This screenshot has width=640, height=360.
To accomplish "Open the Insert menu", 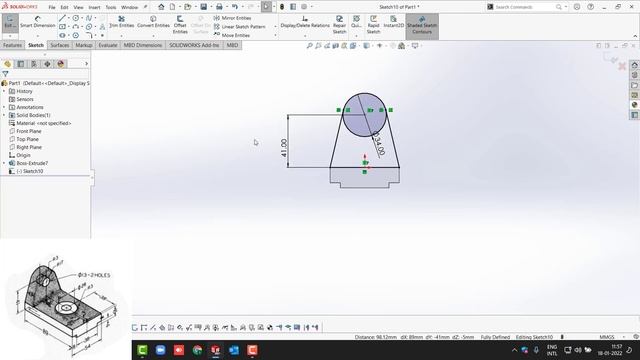I will (x=94, y=7).
